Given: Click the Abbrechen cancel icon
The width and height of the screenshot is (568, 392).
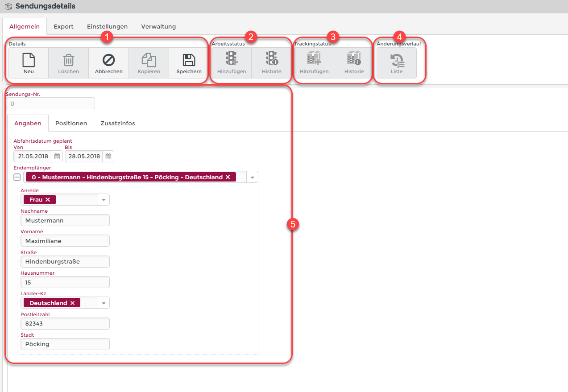Looking at the screenshot, I should pos(109,60).
